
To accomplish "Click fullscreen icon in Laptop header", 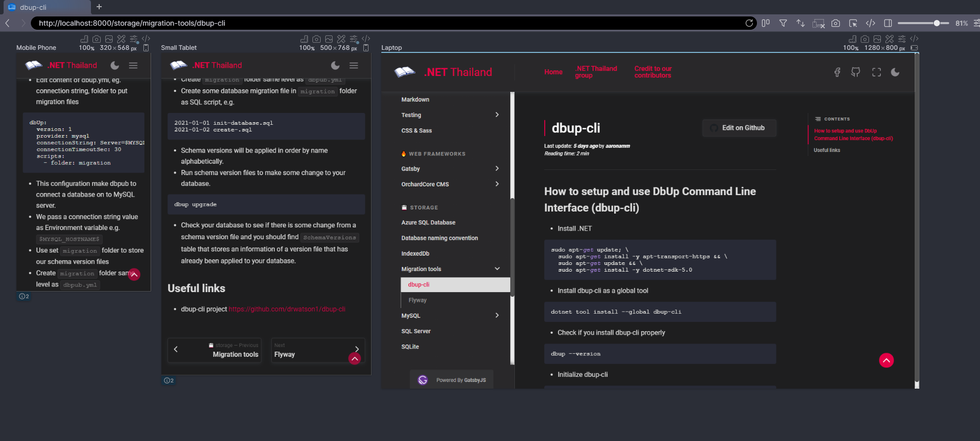I will click(877, 72).
